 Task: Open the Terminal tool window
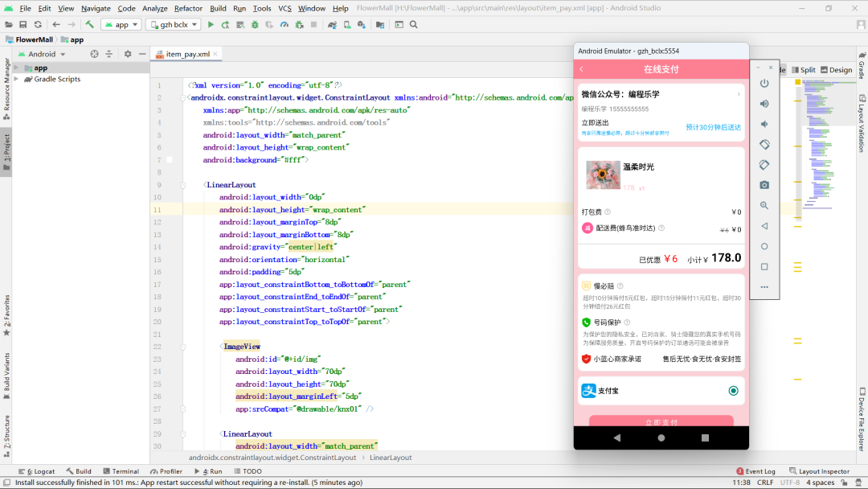[121, 471]
